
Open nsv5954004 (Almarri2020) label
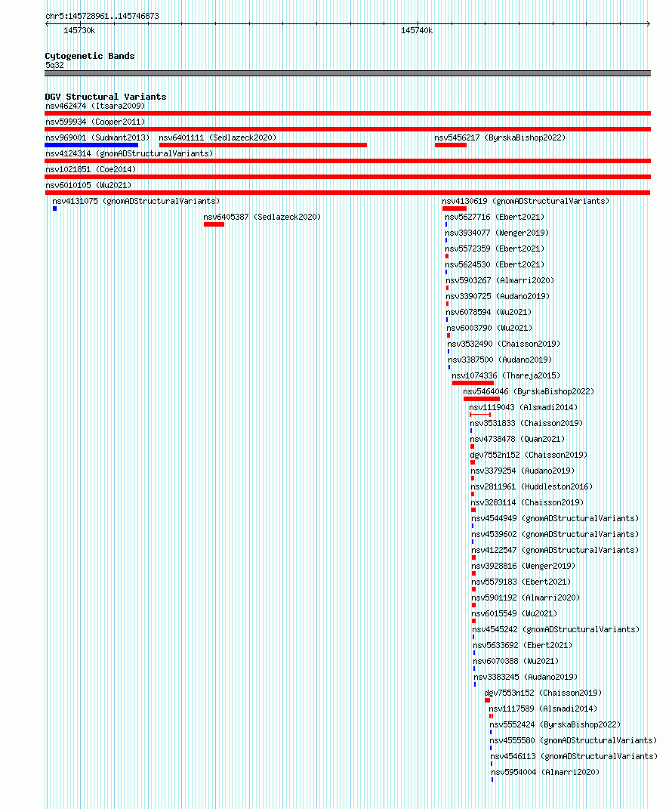coord(545,773)
